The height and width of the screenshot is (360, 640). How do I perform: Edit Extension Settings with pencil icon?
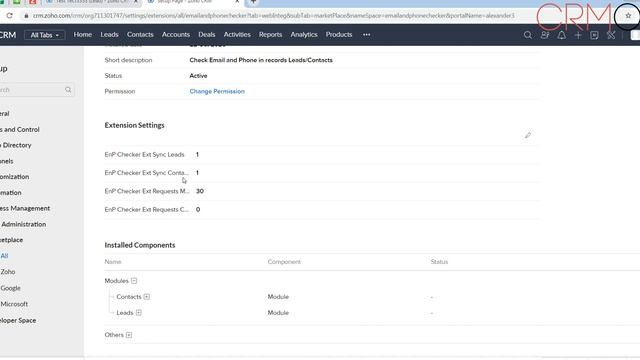pyautogui.click(x=528, y=135)
